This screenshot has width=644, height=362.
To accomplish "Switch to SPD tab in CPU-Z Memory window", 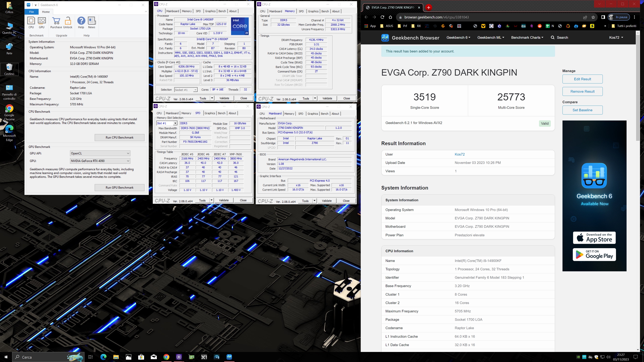I will (301, 11).
